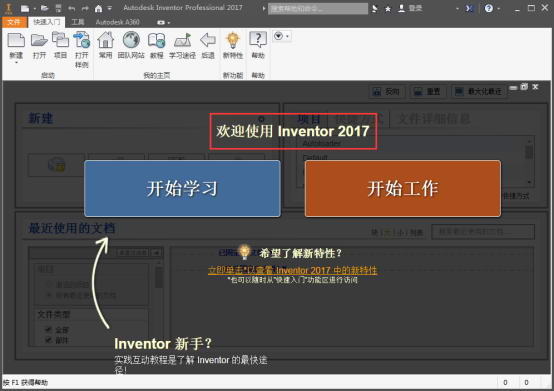The image size is (554, 391).
Task: Click the dimmed 最大化最近 button
Action: 479,92
